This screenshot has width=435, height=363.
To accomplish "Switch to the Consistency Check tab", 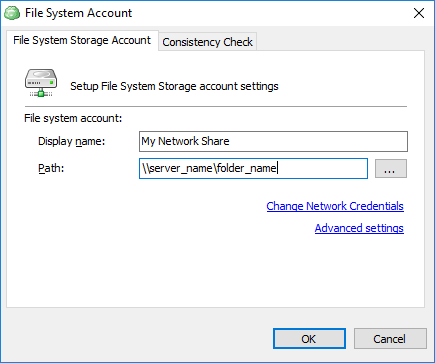I will 207,42.
